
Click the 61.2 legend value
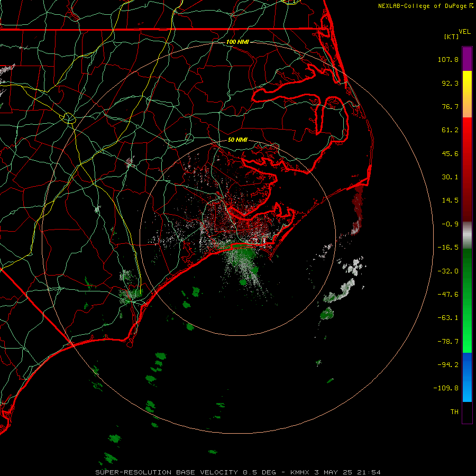pyautogui.click(x=450, y=130)
